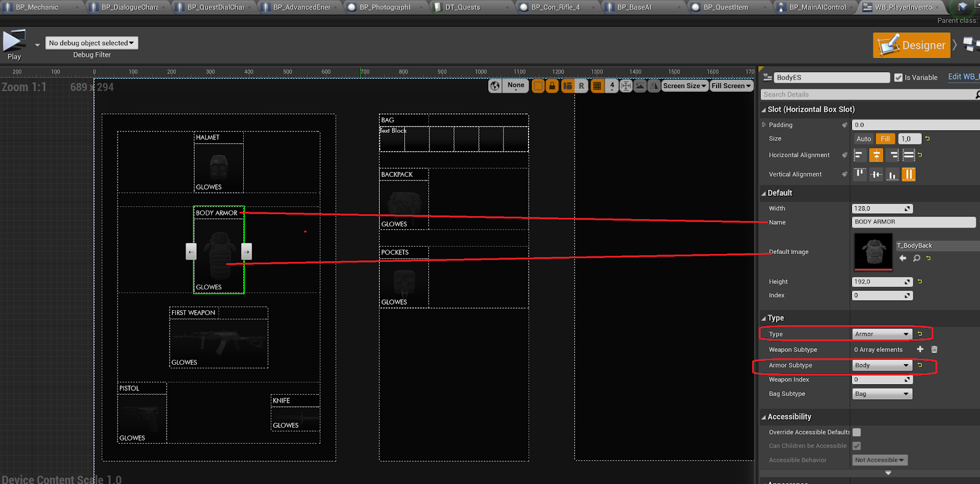Open the Armor Subtype dropdown showing Body

click(x=882, y=365)
